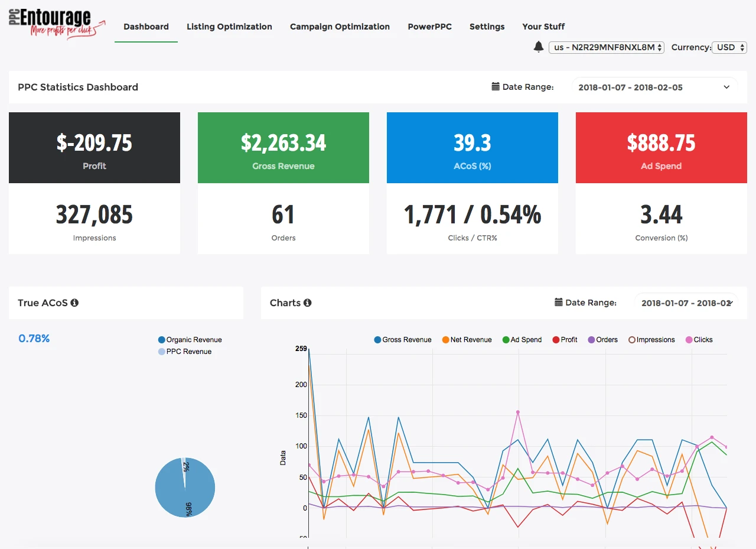
Task: Click the highest pink Clicks data point
Action: pyautogui.click(x=518, y=412)
